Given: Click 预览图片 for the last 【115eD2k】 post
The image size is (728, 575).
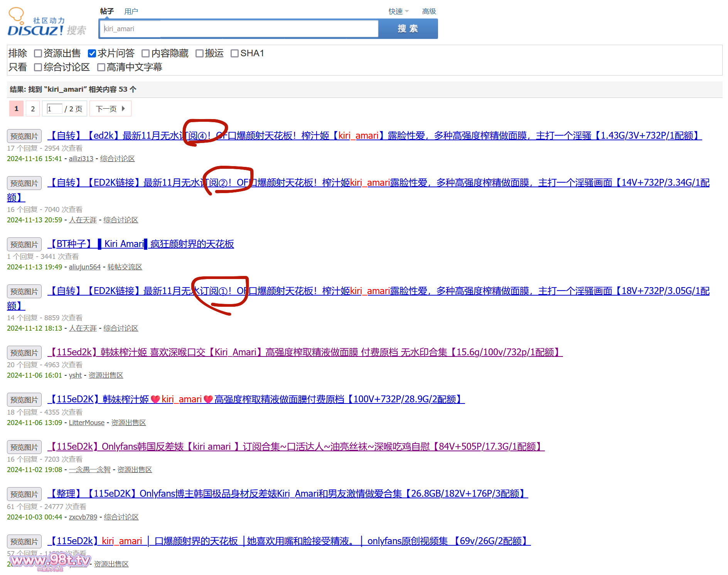Looking at the screenshot, I should (24, 541).
